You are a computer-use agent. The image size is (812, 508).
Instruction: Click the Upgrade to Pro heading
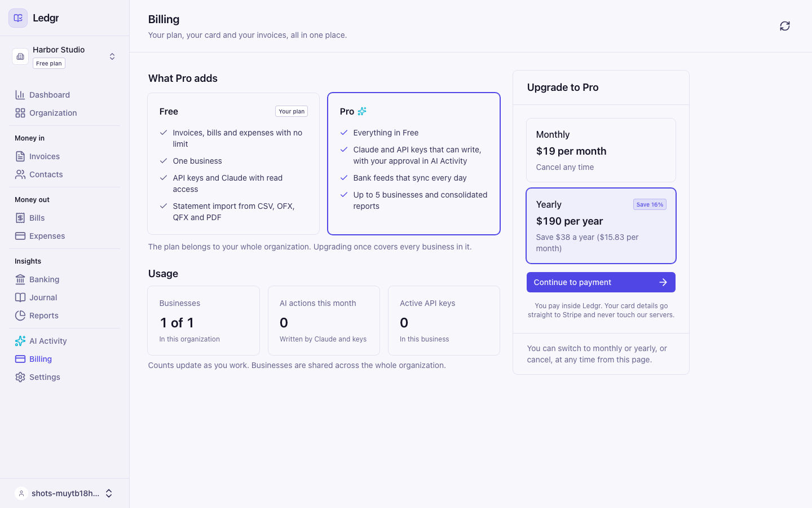[563, 87]
